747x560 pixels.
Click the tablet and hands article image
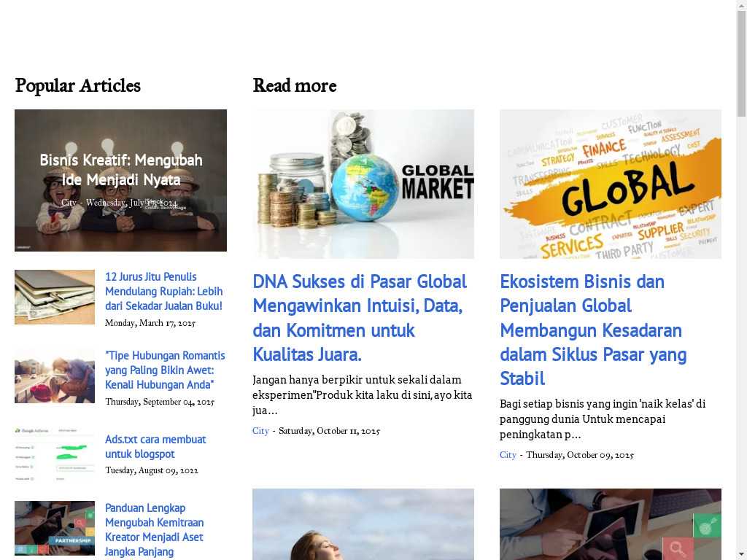point(611,524)
